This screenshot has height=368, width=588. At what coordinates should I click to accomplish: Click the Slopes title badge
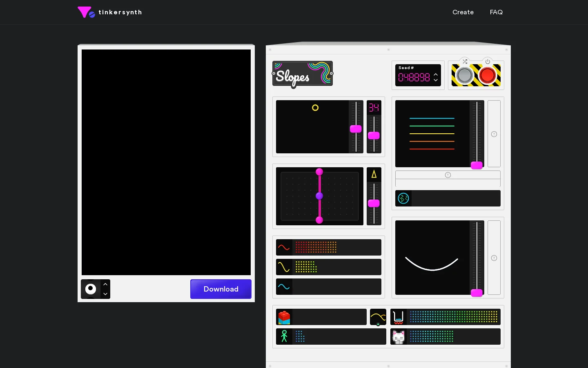coord(303,74)
